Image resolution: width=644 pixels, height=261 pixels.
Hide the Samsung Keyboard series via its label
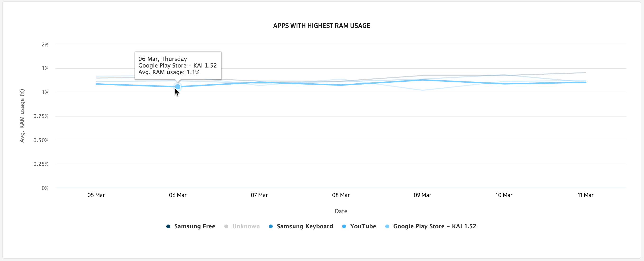tap(305, 226)
